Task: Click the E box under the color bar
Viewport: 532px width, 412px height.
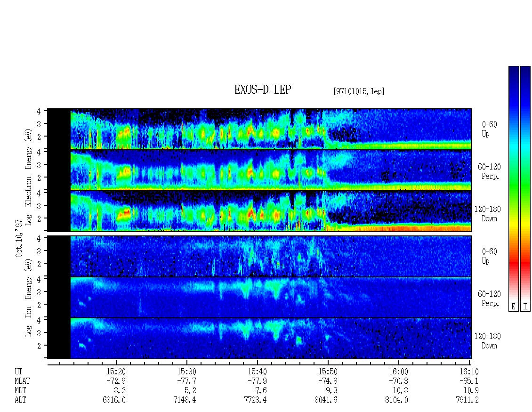Action: 513,307
